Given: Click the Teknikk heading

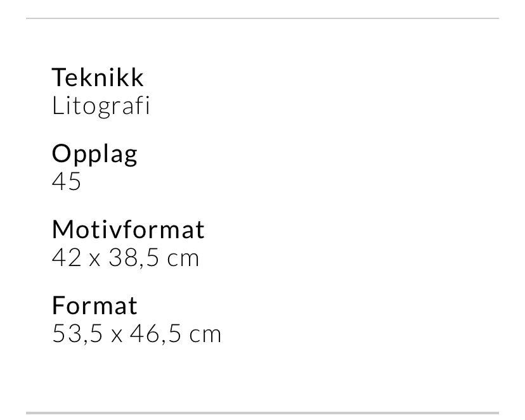Looking at the screenshot, I should 98,77.
